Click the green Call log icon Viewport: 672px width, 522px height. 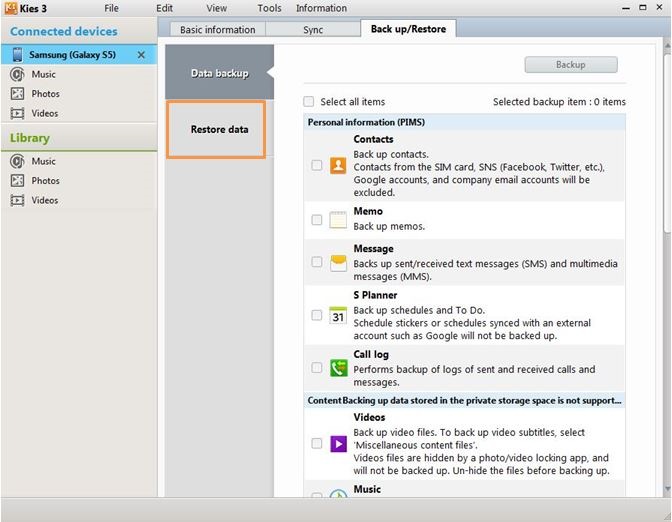pyautogui.click(x=338, y=368)
